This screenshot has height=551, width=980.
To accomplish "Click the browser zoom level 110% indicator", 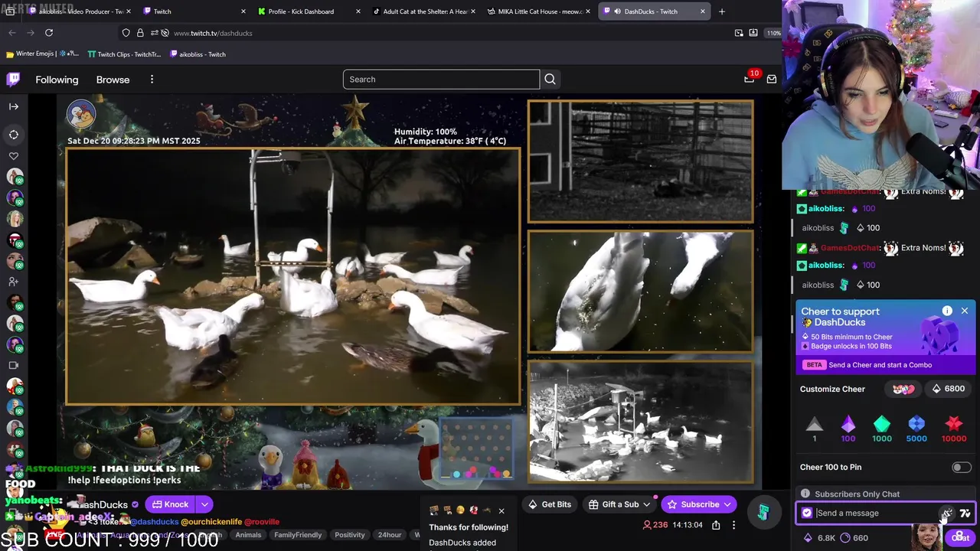I will [773, 33].
